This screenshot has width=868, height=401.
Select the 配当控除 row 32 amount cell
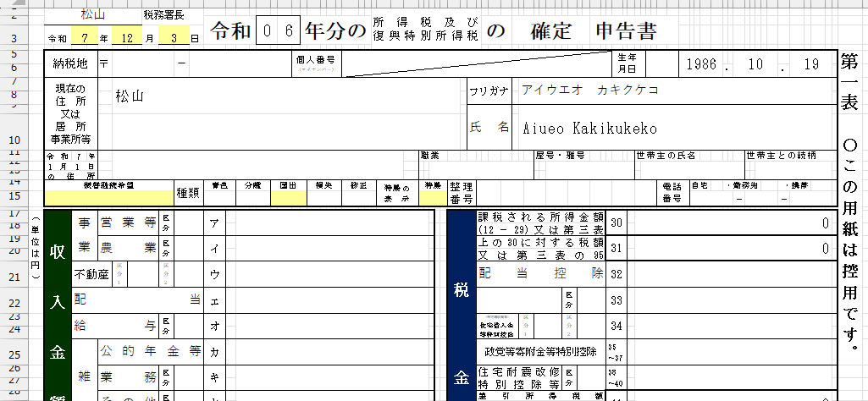coord(730,274)
